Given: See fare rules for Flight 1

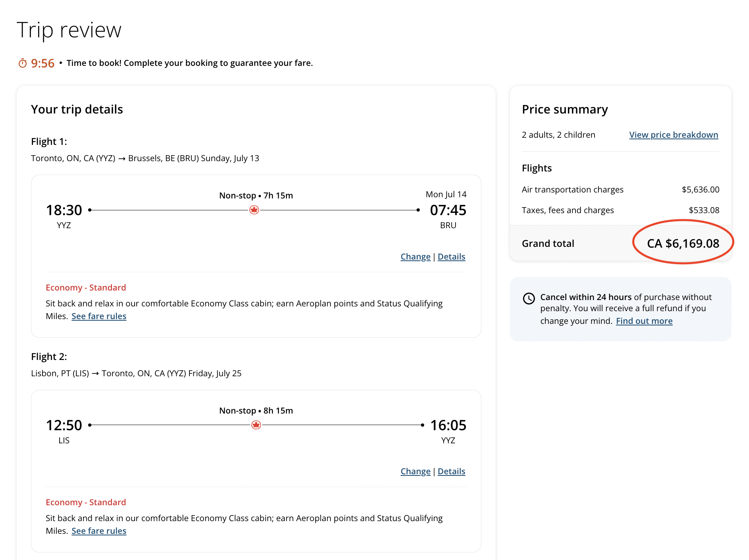Looking at the screenshot, I should point(99,316).
